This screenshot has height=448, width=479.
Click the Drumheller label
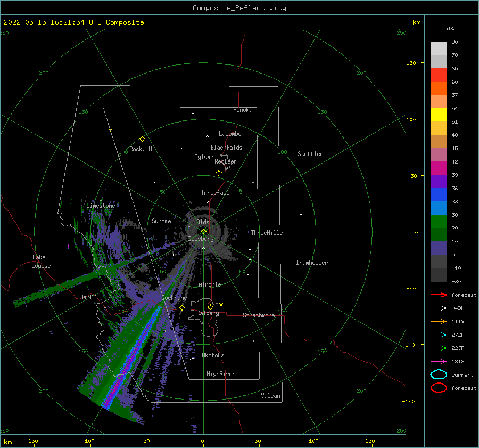312,263
